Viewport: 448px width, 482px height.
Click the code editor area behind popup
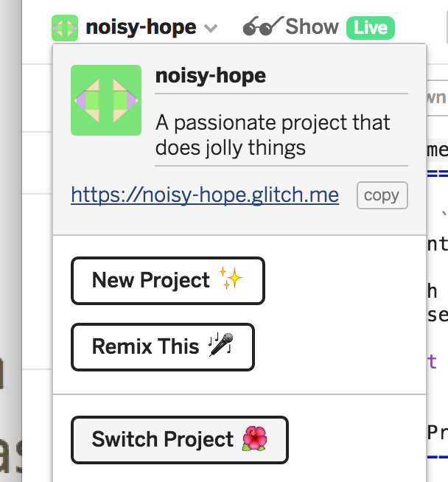[437, 276]
